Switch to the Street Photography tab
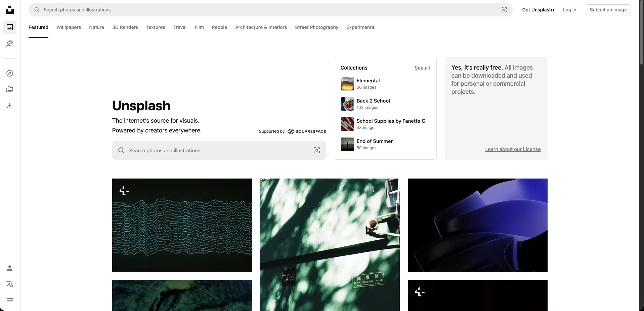Viewport: 644px width, 311px height. click(316, 27)
